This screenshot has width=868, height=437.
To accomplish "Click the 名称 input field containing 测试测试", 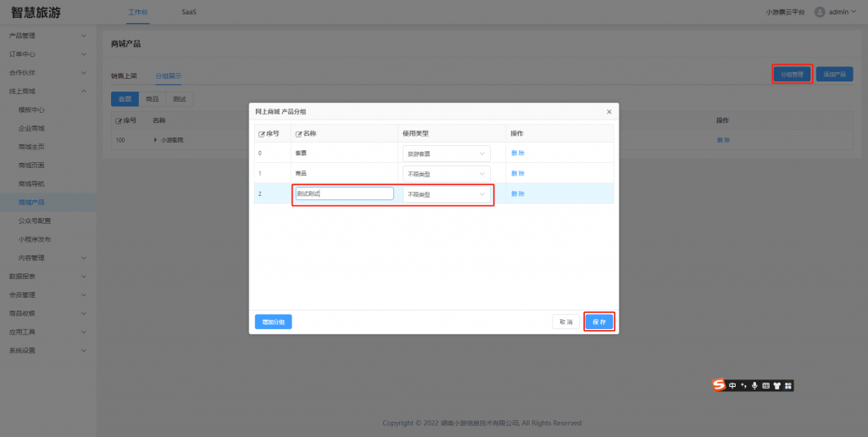I will (344, 193).
